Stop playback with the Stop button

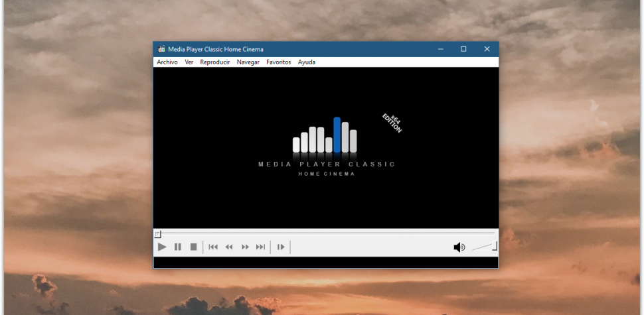193,247
